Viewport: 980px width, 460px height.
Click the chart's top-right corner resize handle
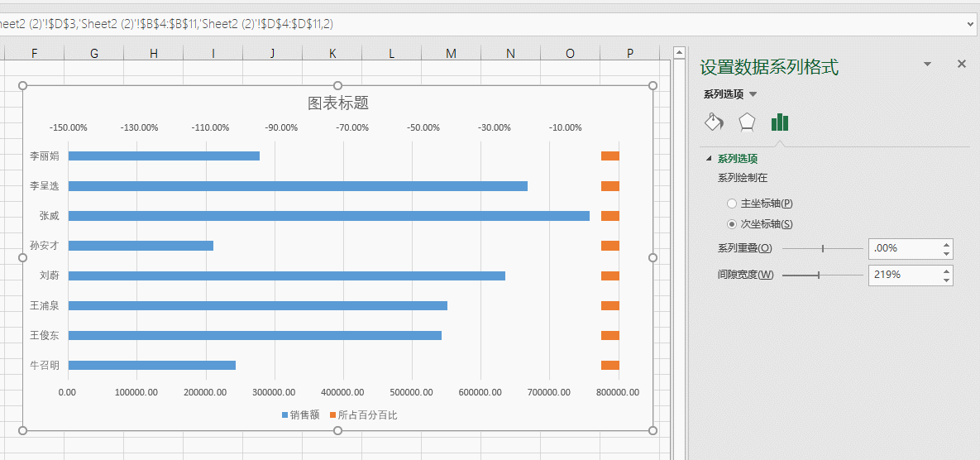tap(653, 85)
